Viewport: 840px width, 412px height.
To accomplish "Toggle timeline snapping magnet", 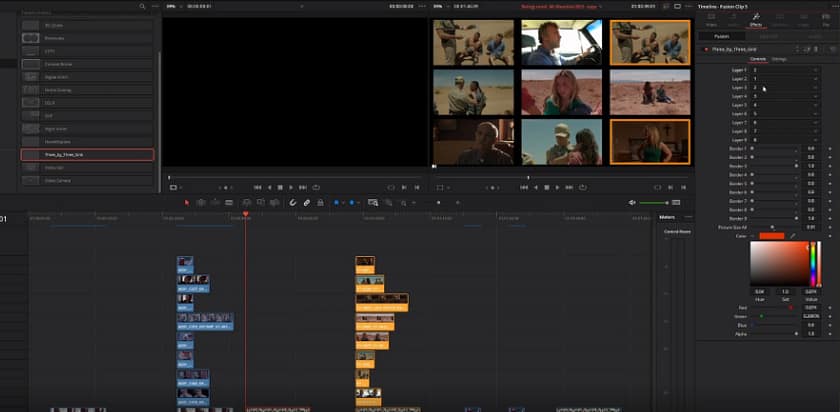I will pyautogui.click(x=292, y=203).
